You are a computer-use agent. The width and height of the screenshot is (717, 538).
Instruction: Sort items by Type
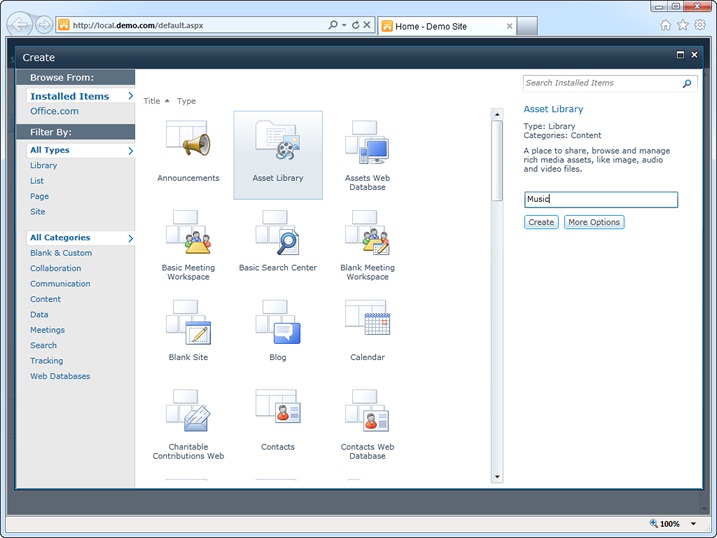[186, 101]
